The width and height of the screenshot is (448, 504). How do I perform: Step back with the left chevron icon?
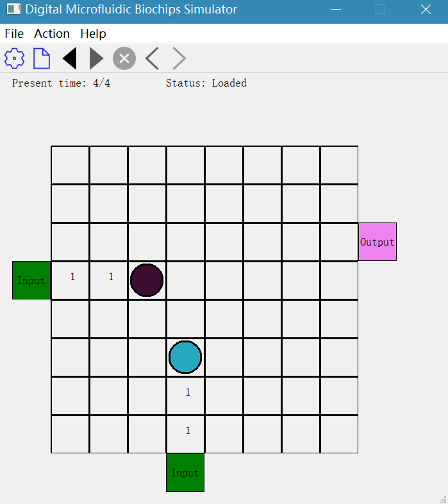153,58
